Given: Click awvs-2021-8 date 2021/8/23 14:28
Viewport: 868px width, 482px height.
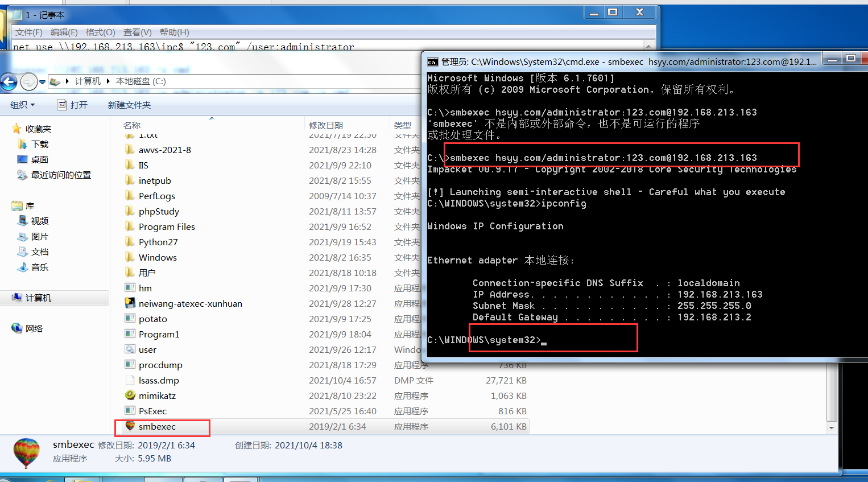Looking at the screenshot, I should 342,150.
